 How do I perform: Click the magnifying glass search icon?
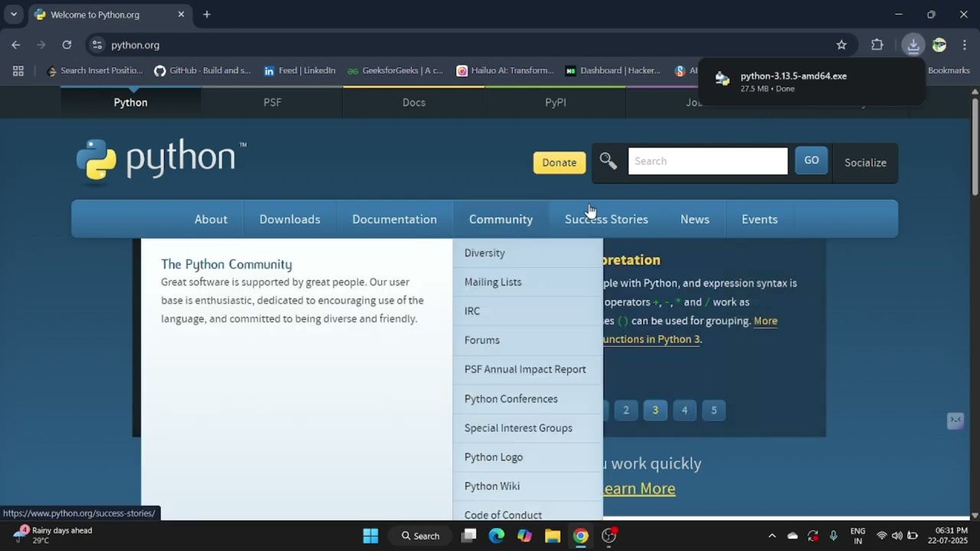point(608,161)
